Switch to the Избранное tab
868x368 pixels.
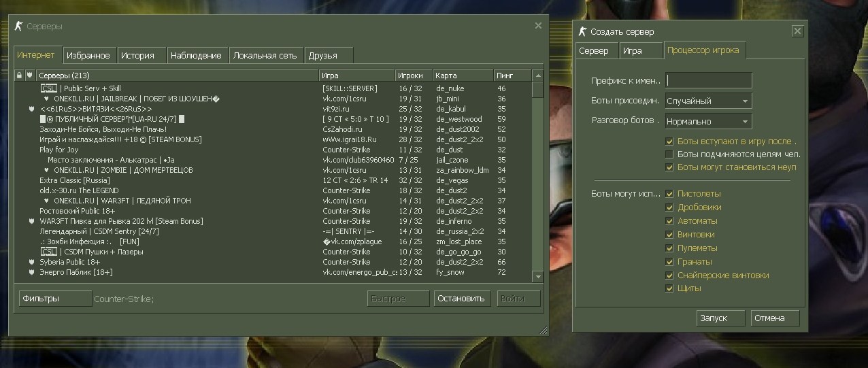[x=89, y=55]
